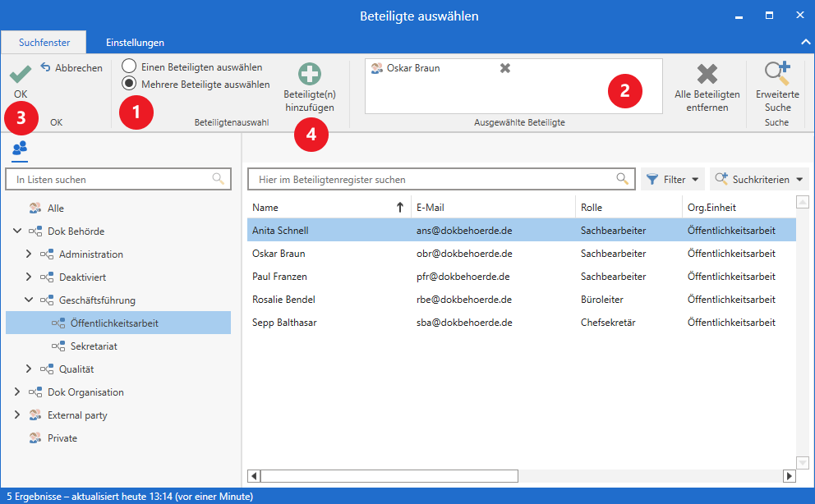Select Einen Beteiligten auswählen radio button
815x504 pixels.
point(129,66)
